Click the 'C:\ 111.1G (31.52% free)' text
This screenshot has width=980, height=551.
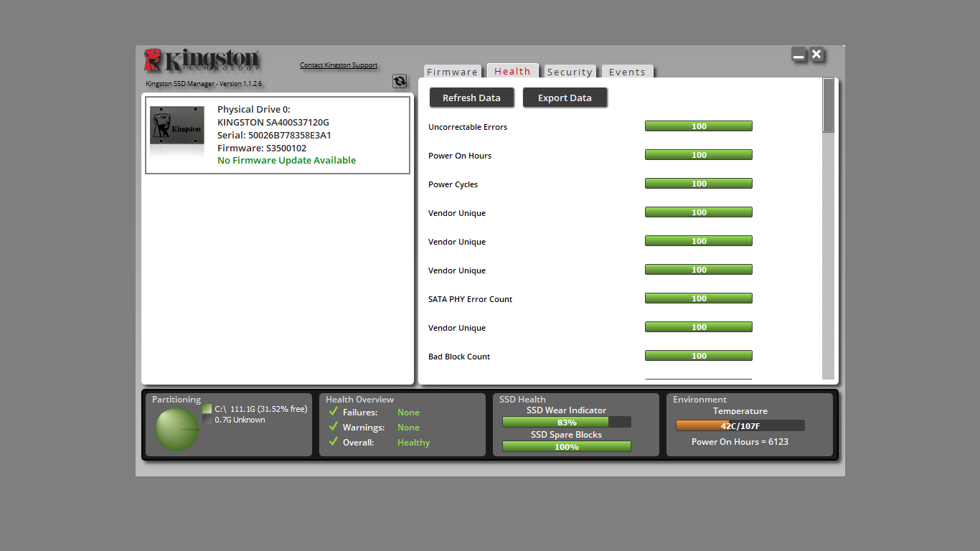[261, 409]
